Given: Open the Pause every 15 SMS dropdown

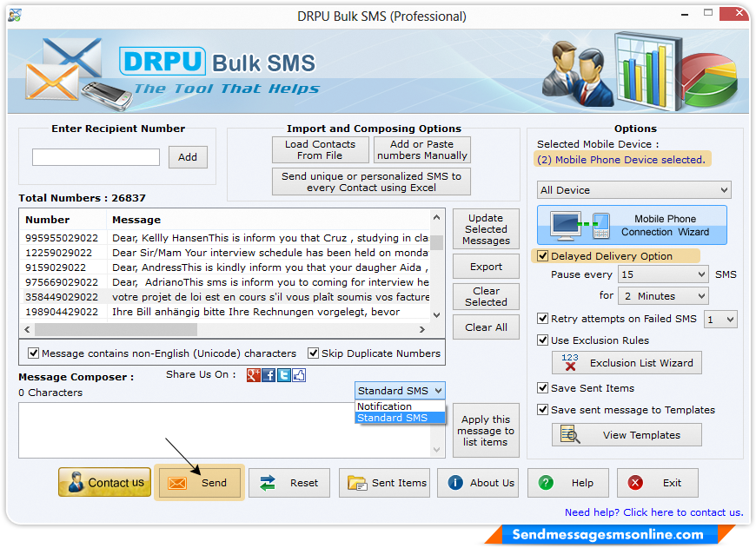Looking at the screenshot, I should [x=663, y=274].
